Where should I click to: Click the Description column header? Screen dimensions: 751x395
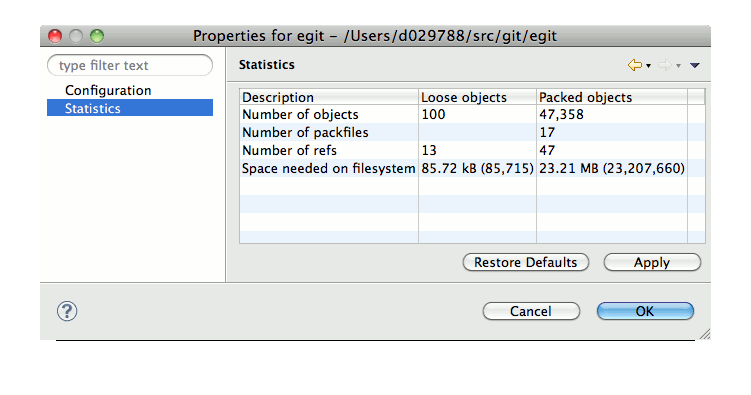click(x=329, y=97)
